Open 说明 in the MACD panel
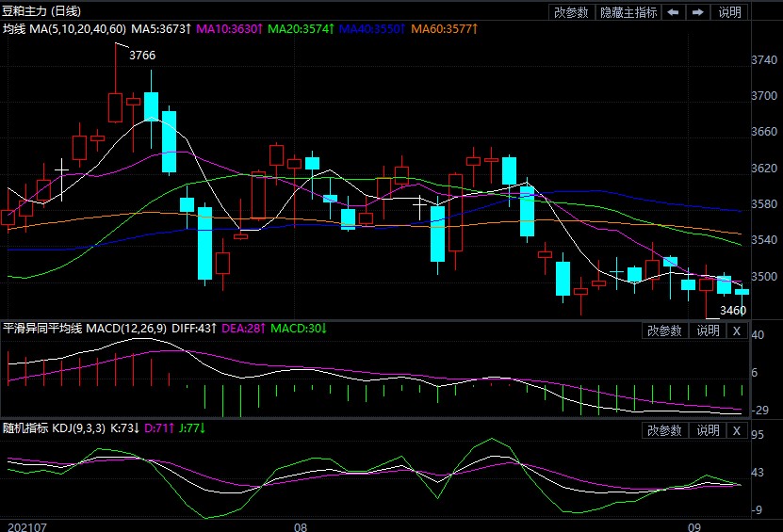The width and height of the screenshot is (783, 532). [x=708, y=330]
